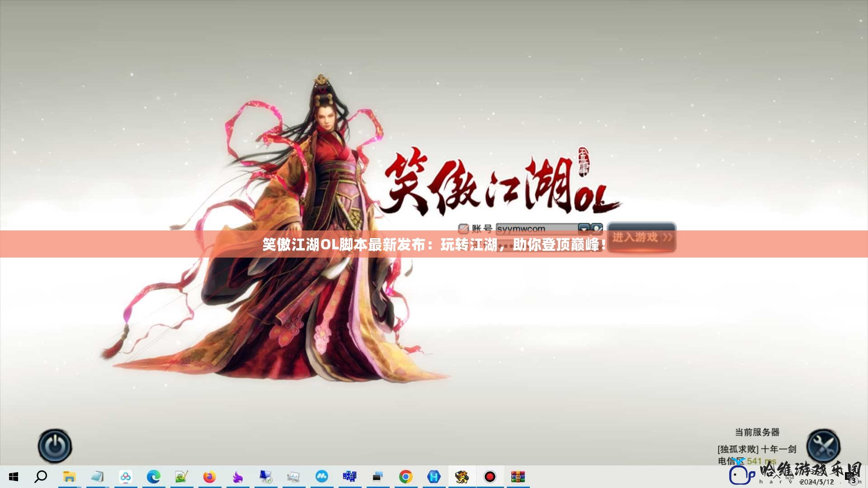868x488 pixels.
Task: Open the green chameleon editor taskbar icon
Action: tap(181, 477)
